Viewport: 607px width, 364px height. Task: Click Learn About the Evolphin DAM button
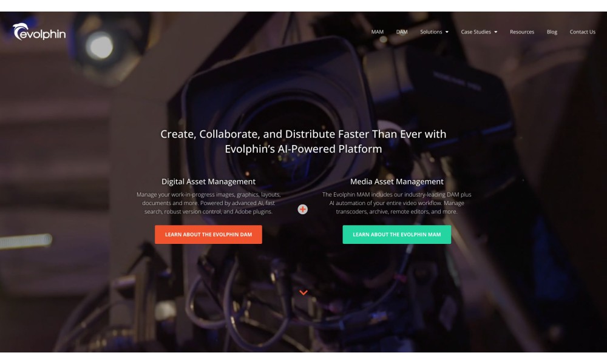click(208, 234)
